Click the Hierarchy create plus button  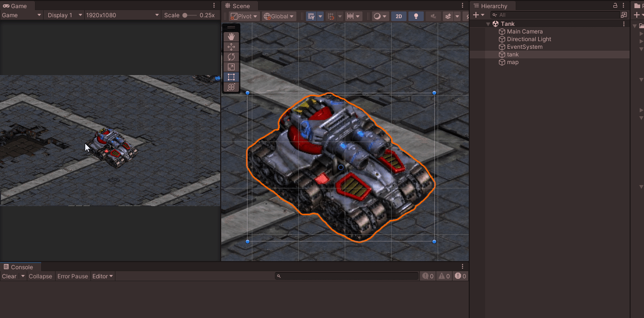tap(475, 15)
